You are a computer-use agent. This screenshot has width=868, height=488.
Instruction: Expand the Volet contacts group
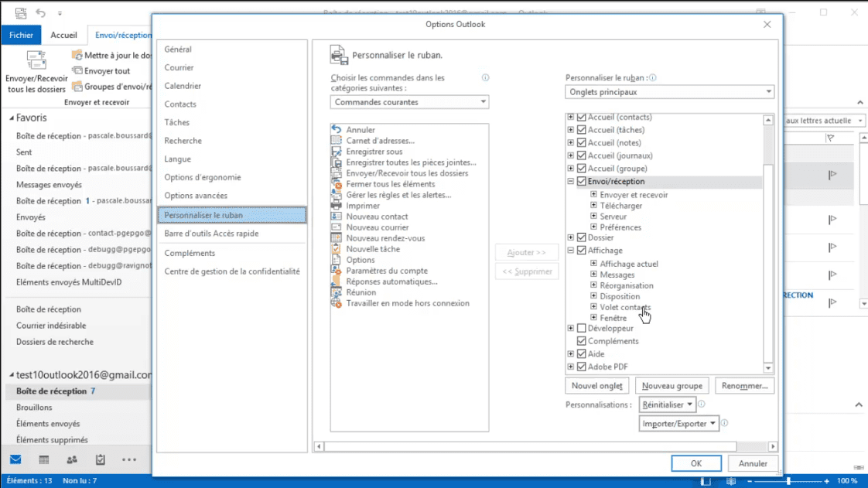(x=593, y=306)
